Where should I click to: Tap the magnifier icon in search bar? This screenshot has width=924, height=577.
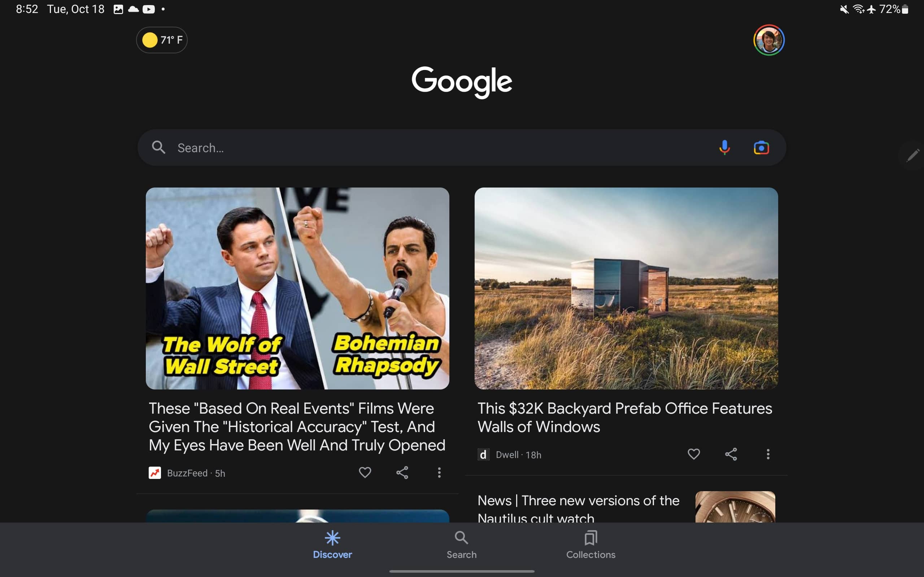(158, 148)
